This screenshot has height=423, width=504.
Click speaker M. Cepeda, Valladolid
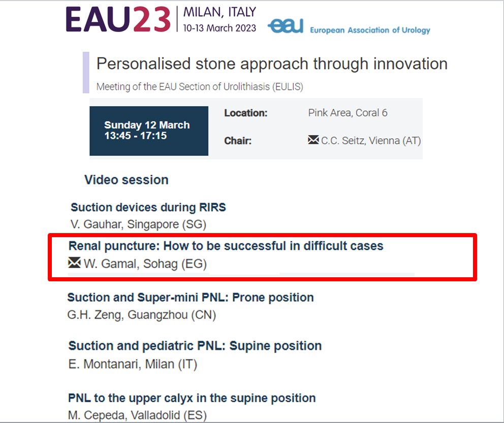(x=137, y=415)
